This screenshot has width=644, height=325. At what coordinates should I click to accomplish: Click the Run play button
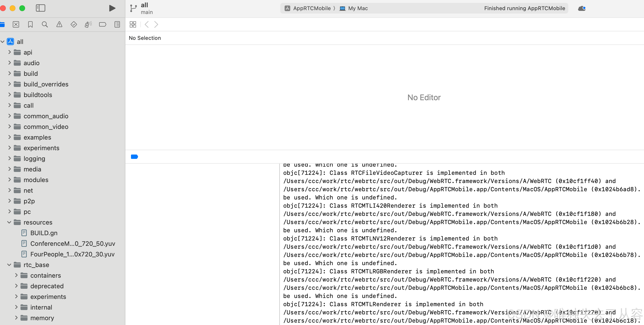click(x=112, y=8)
